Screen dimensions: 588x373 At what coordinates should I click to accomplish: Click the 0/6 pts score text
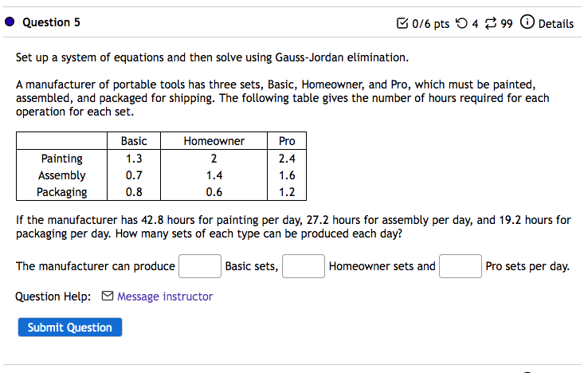(x=431, y=23)
